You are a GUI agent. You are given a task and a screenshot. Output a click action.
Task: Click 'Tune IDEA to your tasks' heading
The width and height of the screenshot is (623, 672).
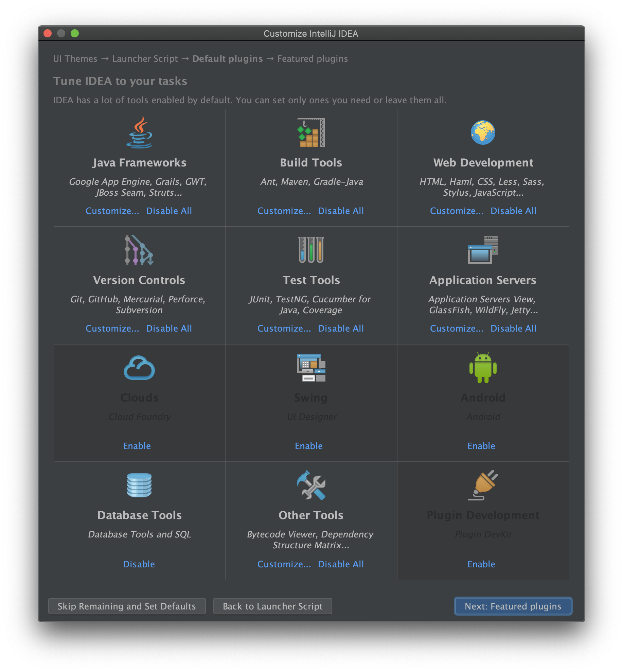(x=120, y=81)
